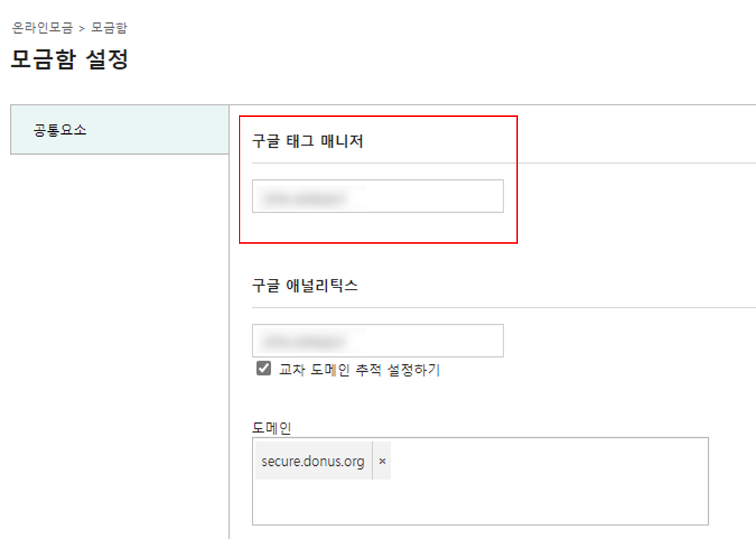Image resolution: width=756 pixels, height=539 pixels.
Task: Click the blurred ID inside the analytics field
Action: tap(305, 342)
